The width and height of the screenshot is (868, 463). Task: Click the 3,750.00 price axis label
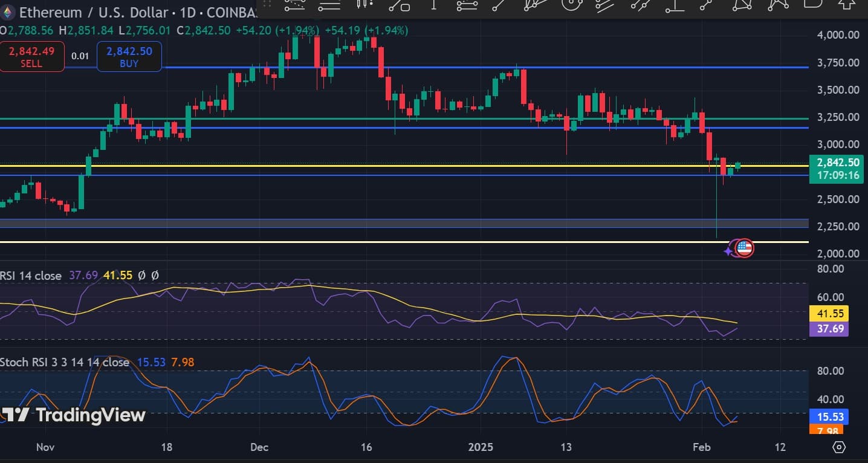click(x=838, y=63)
